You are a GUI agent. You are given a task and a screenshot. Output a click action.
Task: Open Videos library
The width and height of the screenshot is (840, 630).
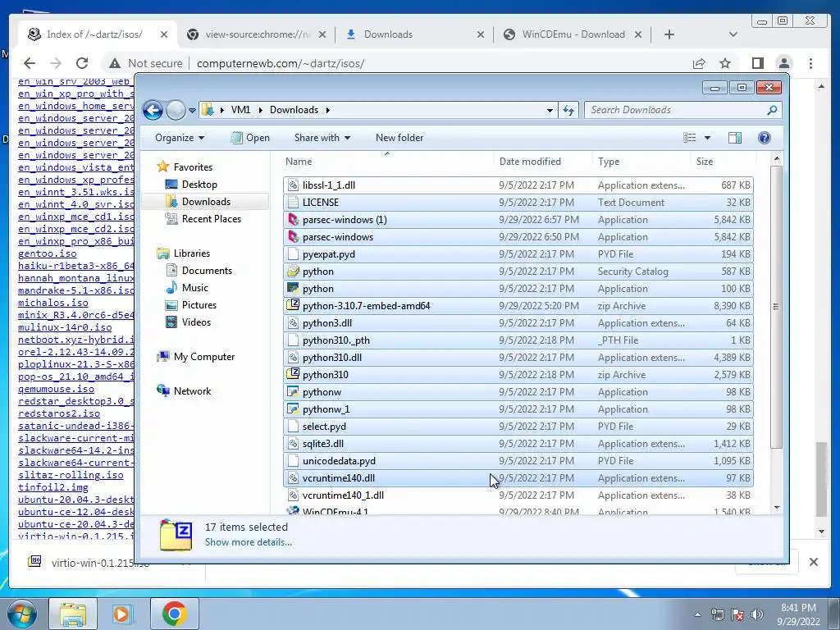pyautogui.click(x=196, y=322)
